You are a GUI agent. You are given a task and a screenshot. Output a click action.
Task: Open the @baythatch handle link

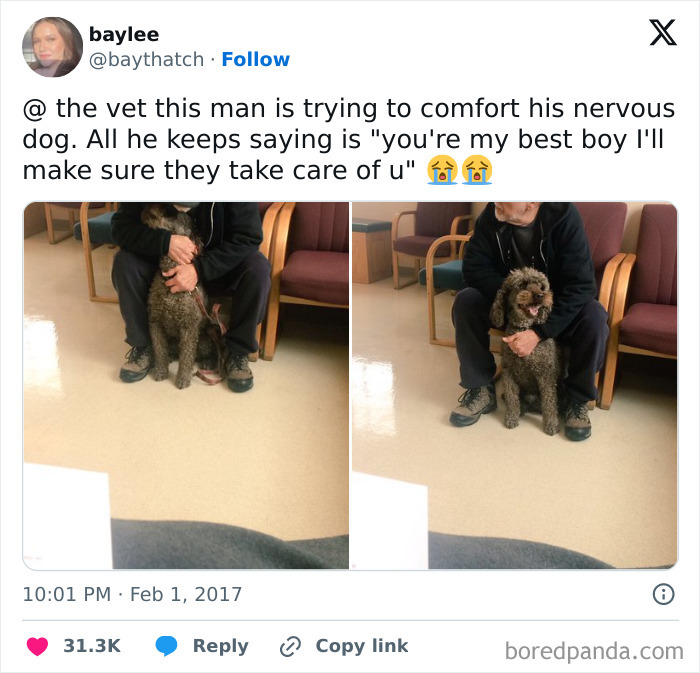click(146, 60)
